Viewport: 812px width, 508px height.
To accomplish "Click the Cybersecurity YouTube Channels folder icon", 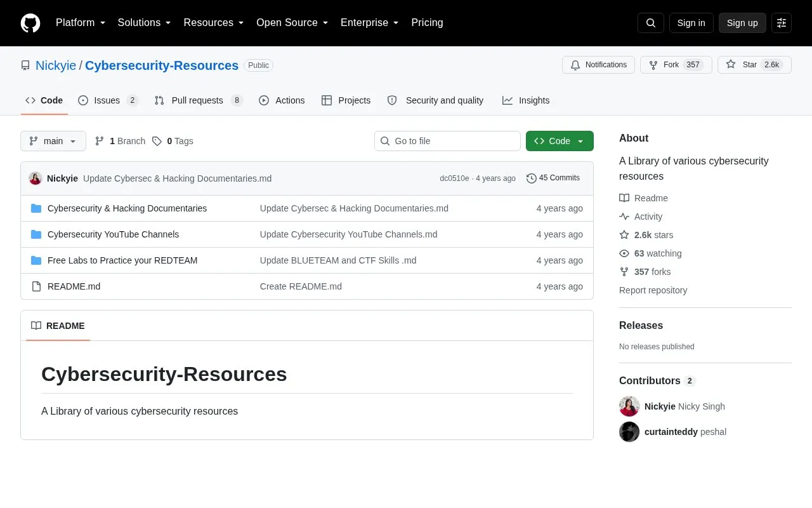I will click(36, 234).
